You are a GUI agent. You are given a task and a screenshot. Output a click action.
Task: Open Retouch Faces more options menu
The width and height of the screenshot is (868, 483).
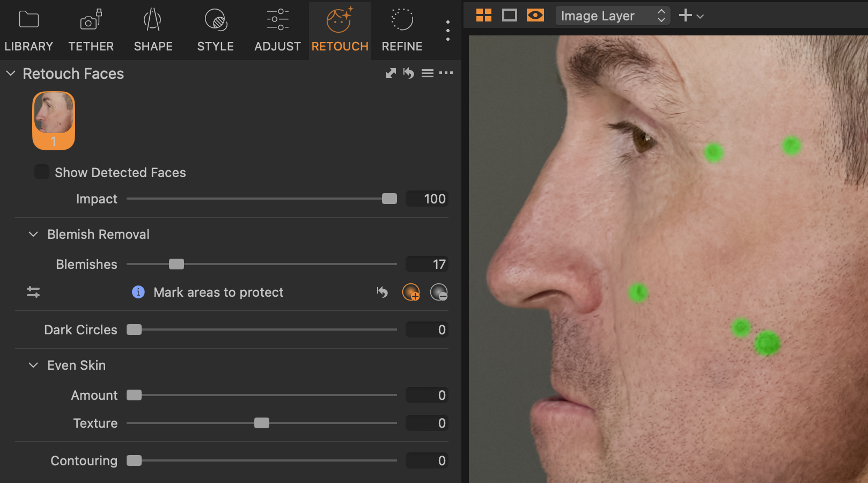[x=446, y=73]
